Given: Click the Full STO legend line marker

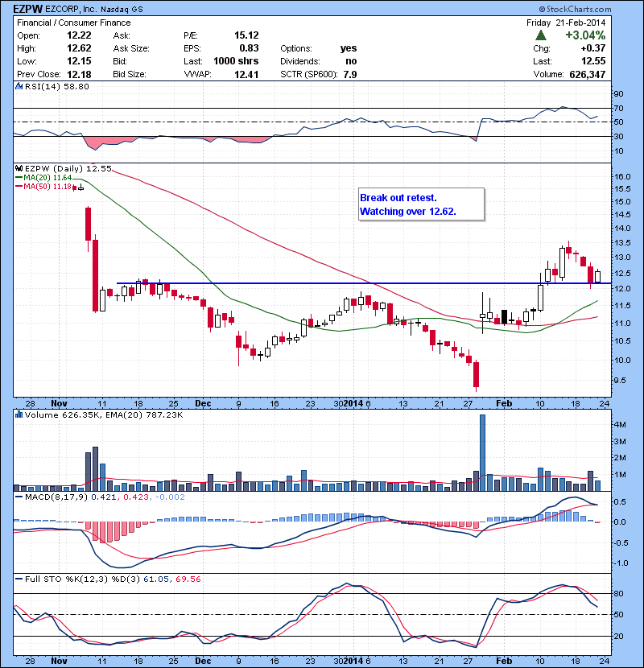Looking at the screenshot, I should pyautogui.click(x=19, y=579).
